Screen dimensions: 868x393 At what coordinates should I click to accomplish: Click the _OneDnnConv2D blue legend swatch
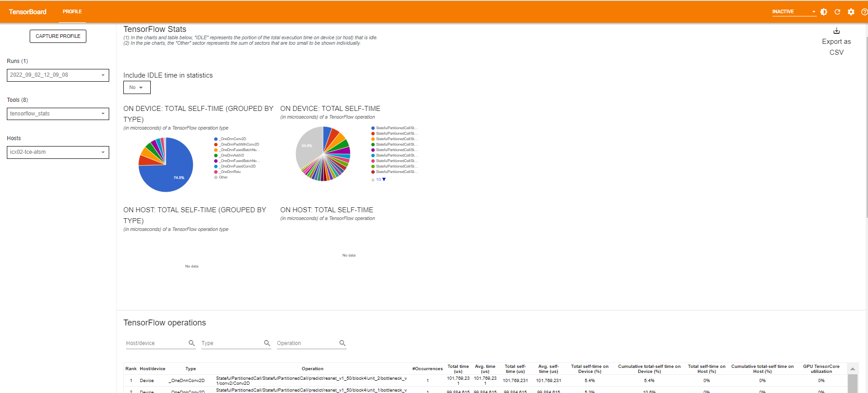pyautogui.click(x=216, y=139)
